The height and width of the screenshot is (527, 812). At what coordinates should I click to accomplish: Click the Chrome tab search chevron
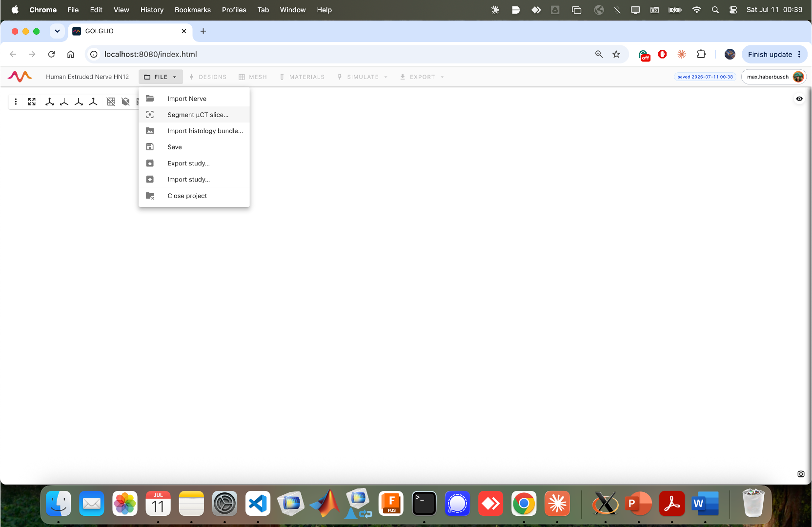[57, 31]
